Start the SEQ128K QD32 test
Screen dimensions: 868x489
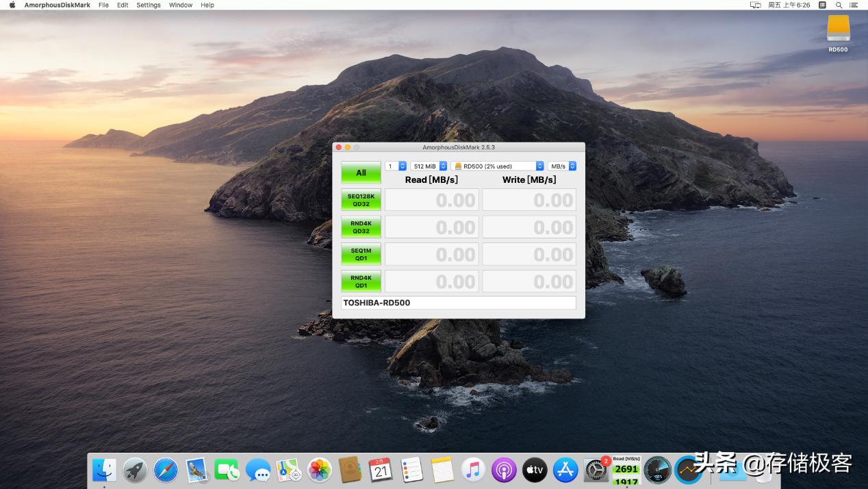click(x=361, y=200)
